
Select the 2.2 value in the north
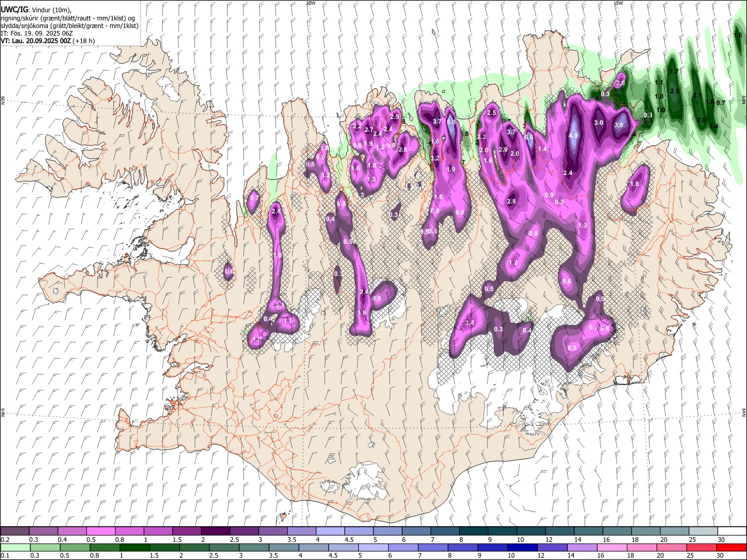(x=358, y=127)
